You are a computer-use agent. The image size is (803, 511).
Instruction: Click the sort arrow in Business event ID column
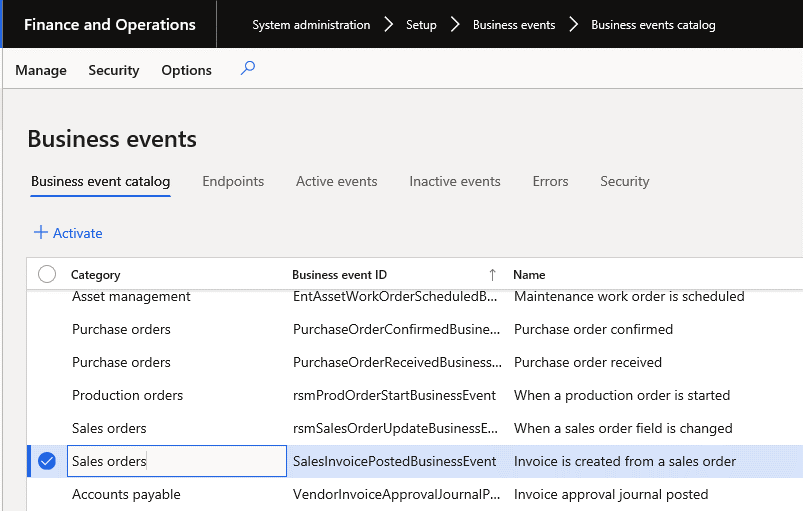point(492,275)
